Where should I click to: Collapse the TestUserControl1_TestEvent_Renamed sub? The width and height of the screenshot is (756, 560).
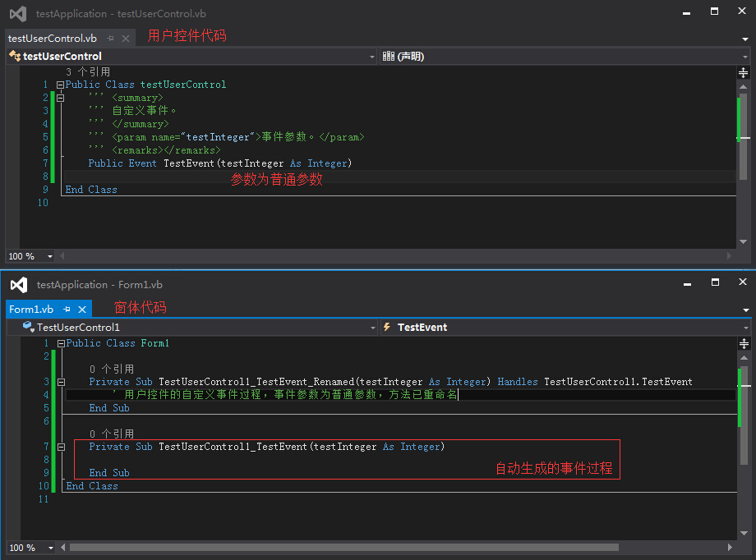tap(62, 382)
